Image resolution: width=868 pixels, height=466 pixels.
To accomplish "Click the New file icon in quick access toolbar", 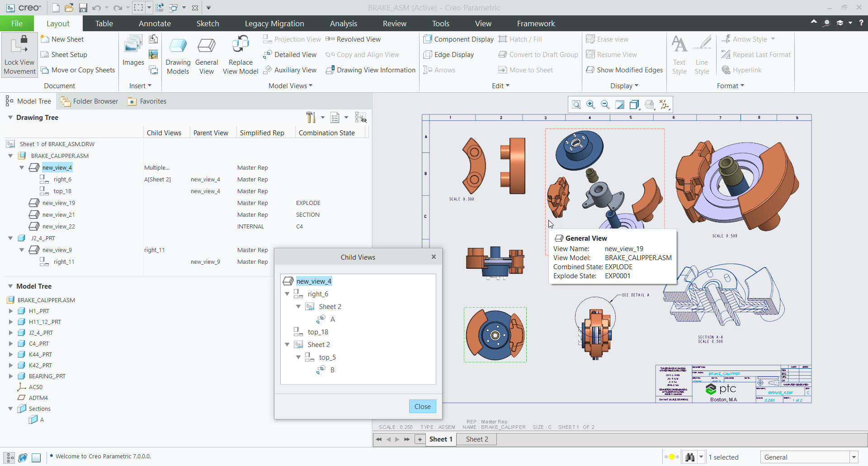I will (x=56, y=8).
